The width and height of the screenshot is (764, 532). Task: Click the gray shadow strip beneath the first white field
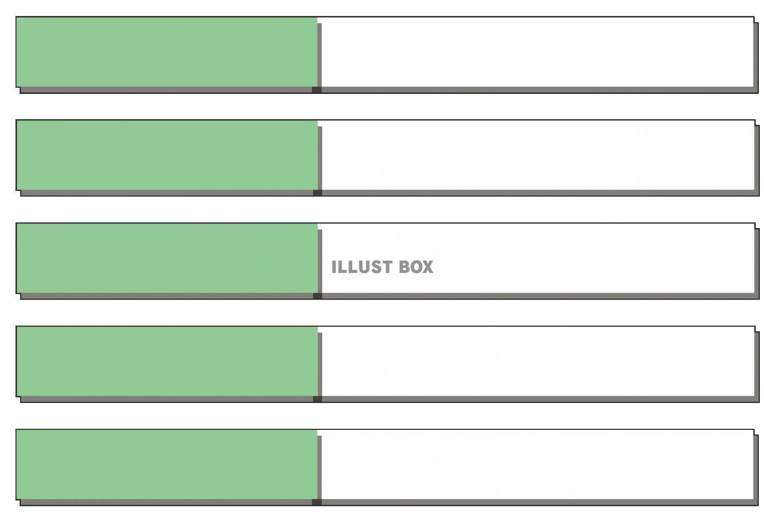pos(540,90)
